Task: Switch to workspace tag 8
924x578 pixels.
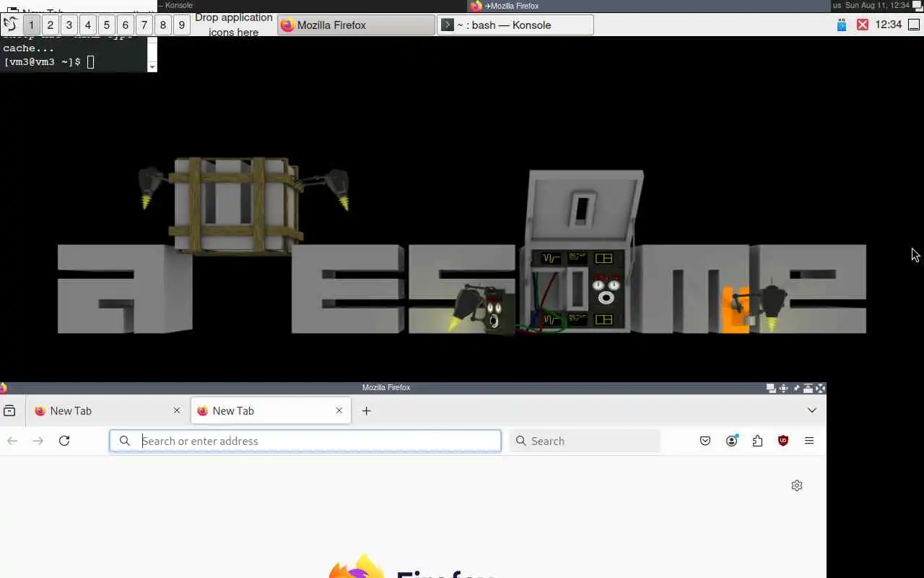Action: tap(162, 25)
